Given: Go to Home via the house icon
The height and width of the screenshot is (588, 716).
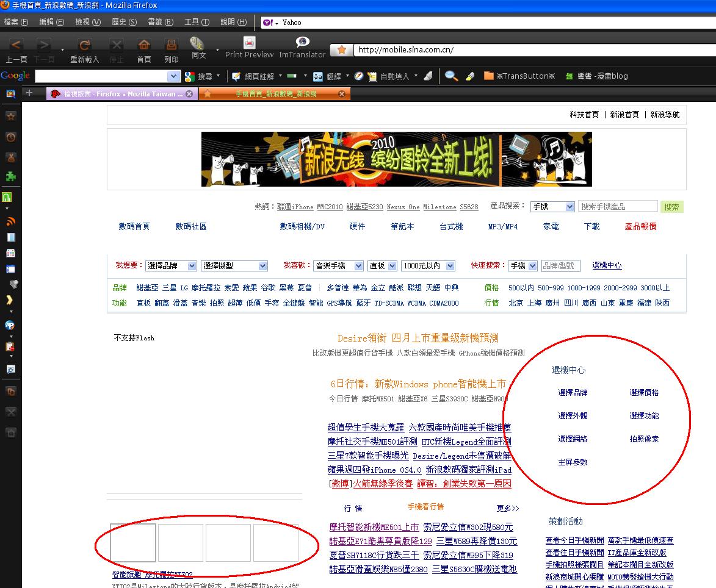Looking at the screenshot, I should tap(144, 45).
